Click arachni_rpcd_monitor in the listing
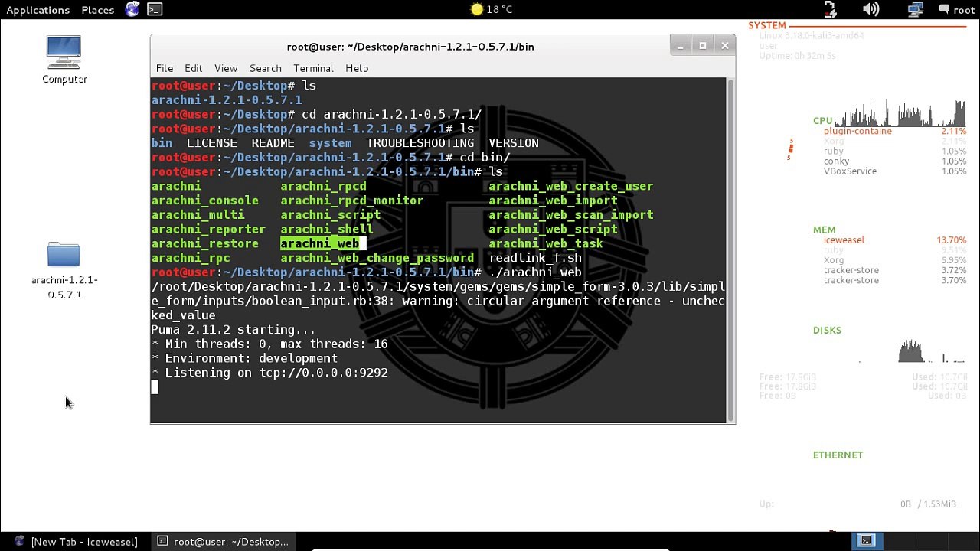980x551 pixels. pos(352,201)
